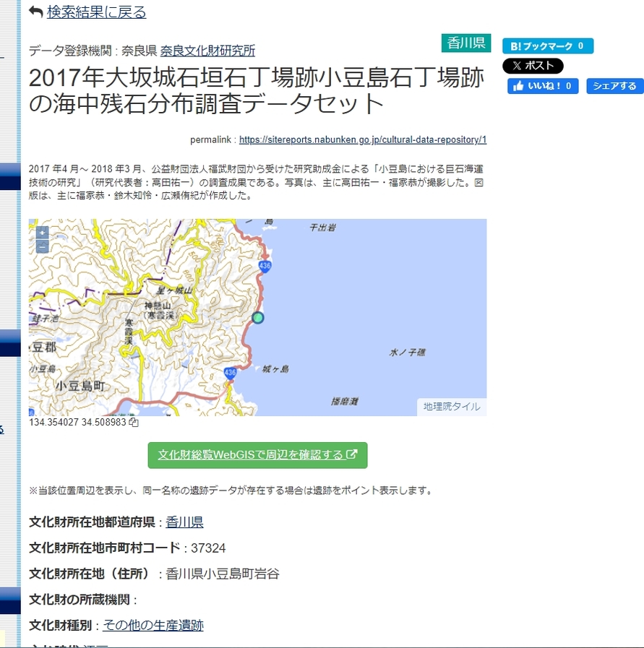644x648 pixels.
Task: Click the teal 香川県 badge
Action: 465,43
